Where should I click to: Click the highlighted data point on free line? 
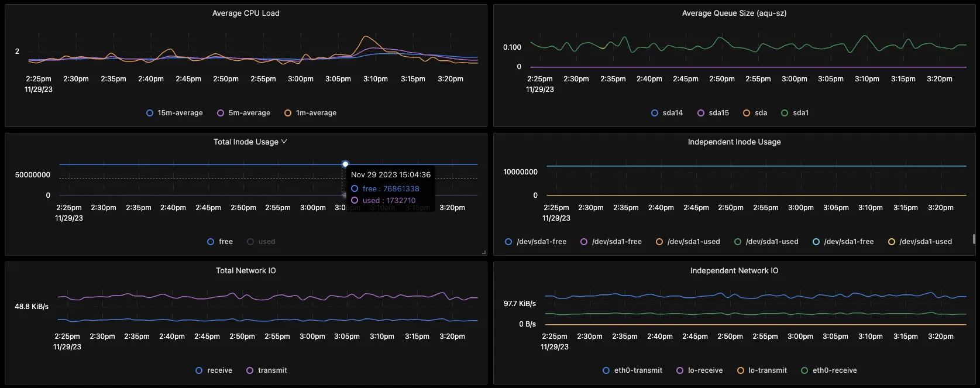pos(345,164)
